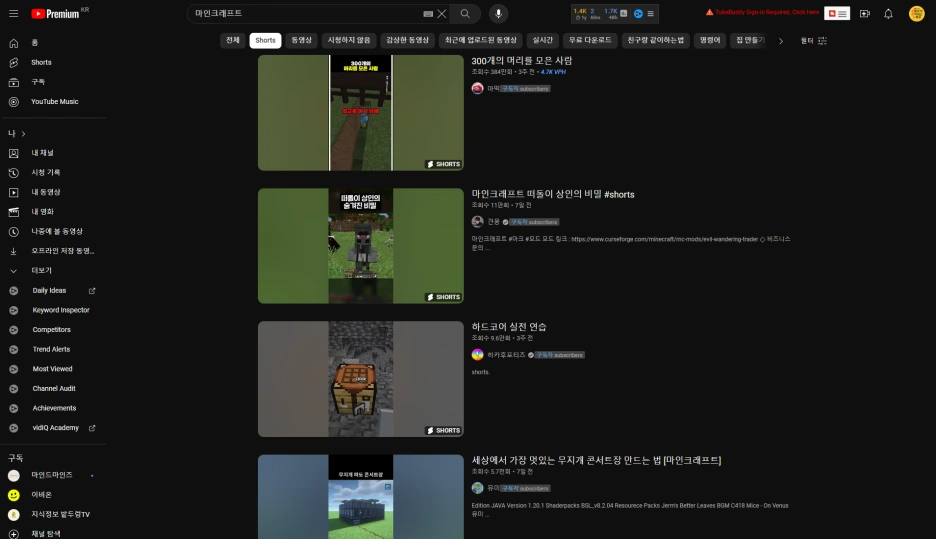Open the 필터 (Filters) options
The height and width of the screenshot is (539, 936).
pos(813,41)
